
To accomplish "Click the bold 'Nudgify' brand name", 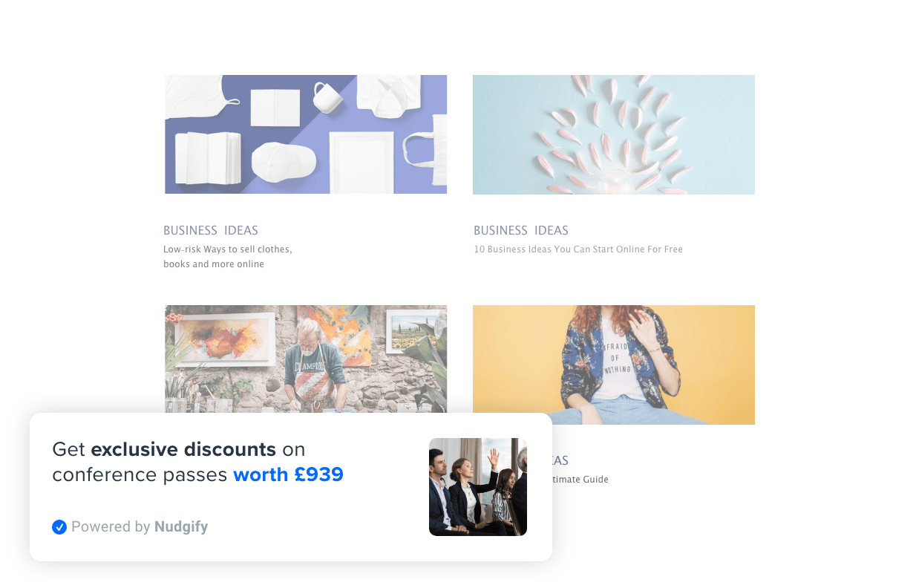I will click(x=181, y=527).
